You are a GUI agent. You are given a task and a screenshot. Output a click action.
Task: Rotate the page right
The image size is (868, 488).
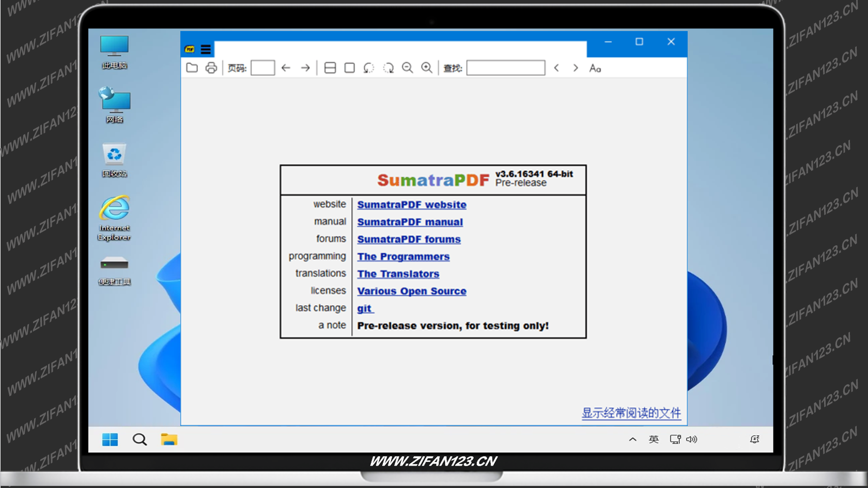coord(388,68)
